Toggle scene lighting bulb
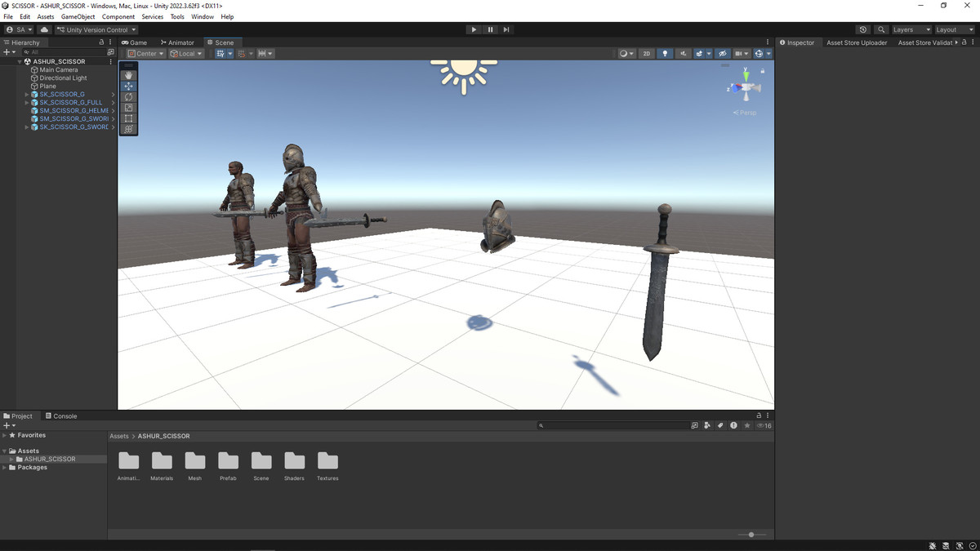 coord(665,54)
